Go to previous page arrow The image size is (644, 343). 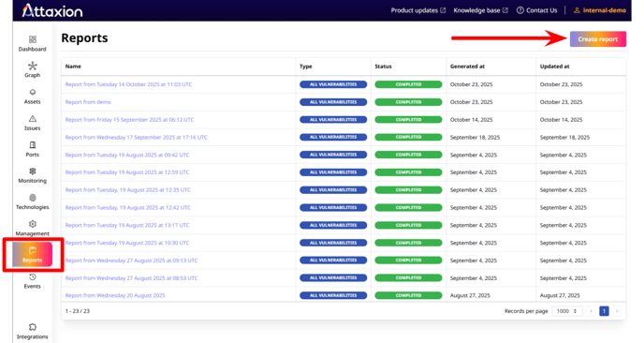(x=592, y=311)
